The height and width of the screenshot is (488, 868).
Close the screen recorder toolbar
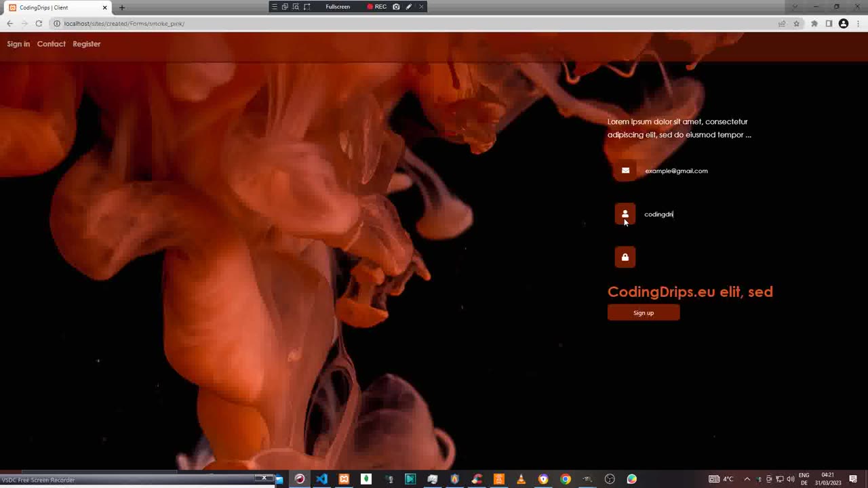tap(421, 7)
